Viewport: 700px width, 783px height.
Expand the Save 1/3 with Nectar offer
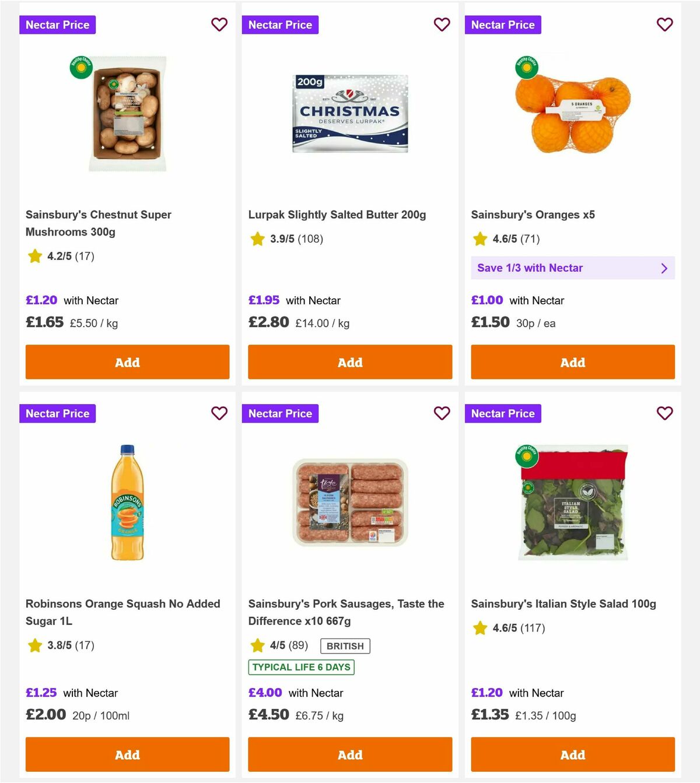[572, 268]
